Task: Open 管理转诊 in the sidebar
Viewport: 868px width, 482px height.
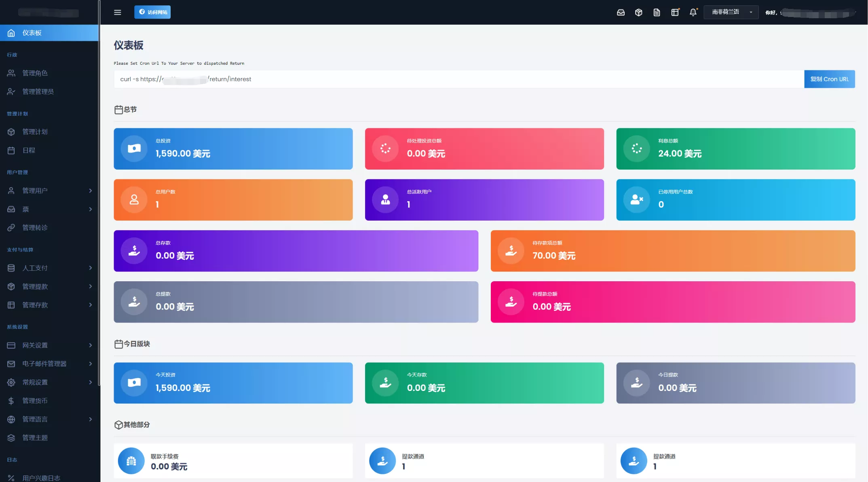Action: (x=49, y=227)
